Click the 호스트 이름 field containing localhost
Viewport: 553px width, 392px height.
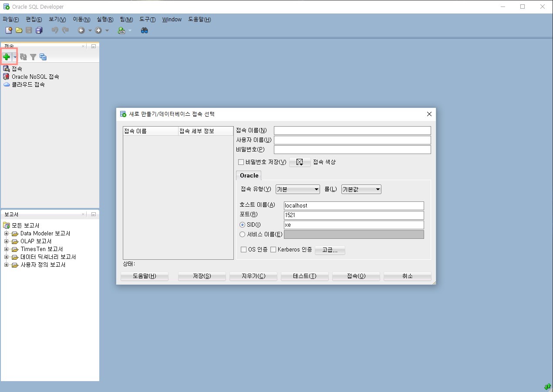pyautogui.click(x=354, y=205)
